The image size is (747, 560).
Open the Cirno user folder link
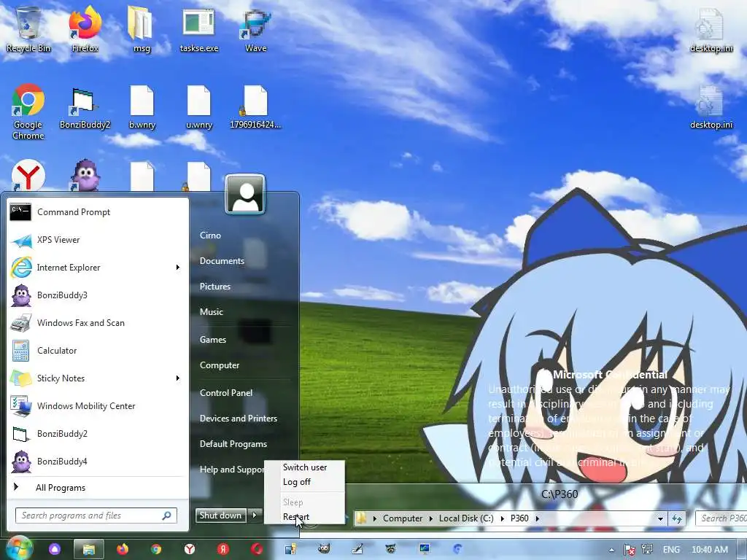point(210,236)
